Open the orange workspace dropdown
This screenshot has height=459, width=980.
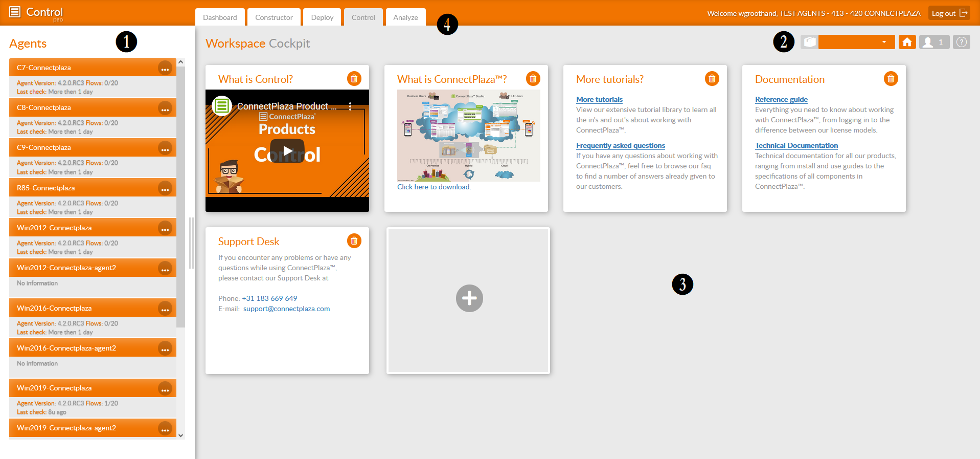856,42
